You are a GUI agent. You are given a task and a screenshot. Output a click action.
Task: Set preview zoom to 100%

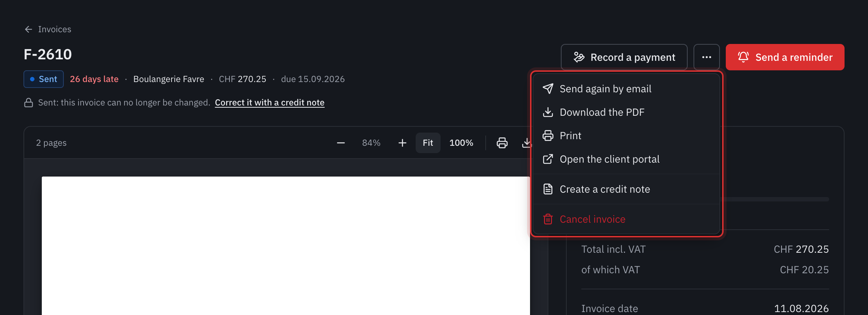(x=461, y=143)
